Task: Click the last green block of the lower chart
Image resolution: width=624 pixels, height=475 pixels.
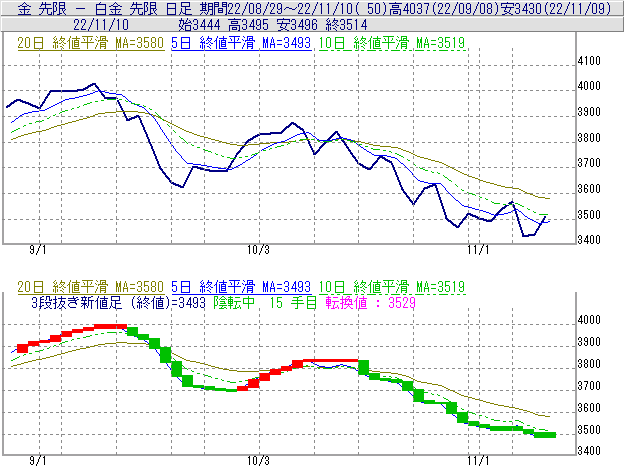Action: point(545,435)
